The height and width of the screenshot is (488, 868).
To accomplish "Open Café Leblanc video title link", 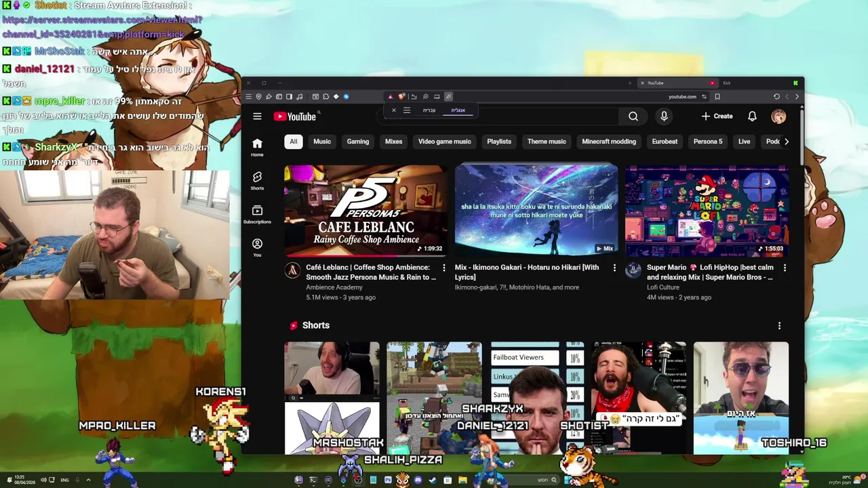I will tap(371, 272).
